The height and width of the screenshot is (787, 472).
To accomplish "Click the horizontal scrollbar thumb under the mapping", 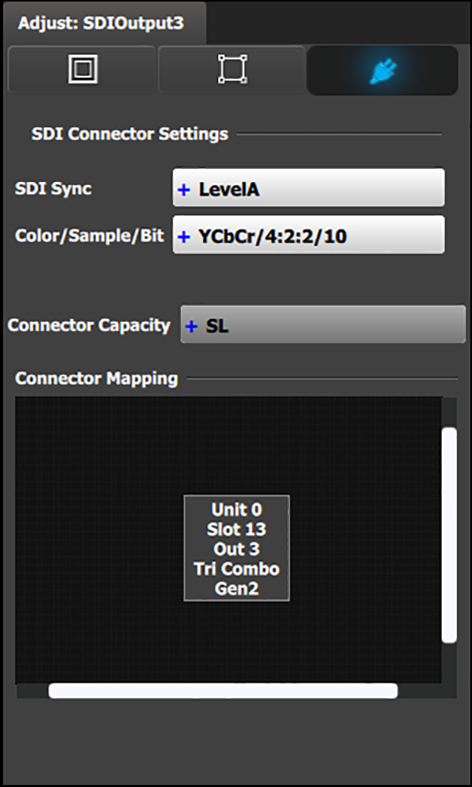I will click(x=223, y=690).
